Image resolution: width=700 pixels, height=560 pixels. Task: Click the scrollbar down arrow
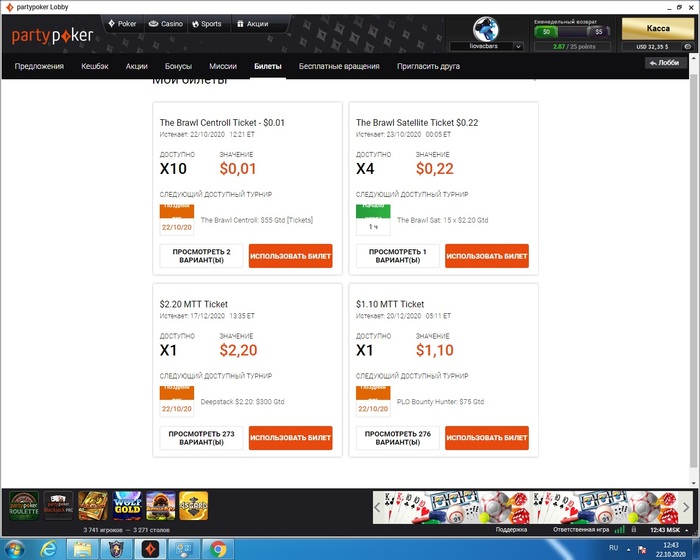click(x=693, y=483)
